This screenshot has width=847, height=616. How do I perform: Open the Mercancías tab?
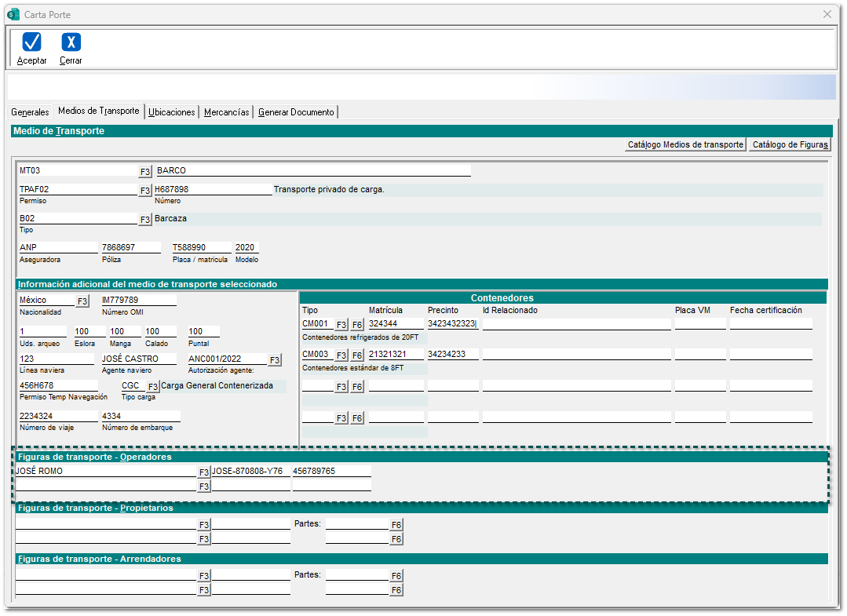(x=227, y=112)
